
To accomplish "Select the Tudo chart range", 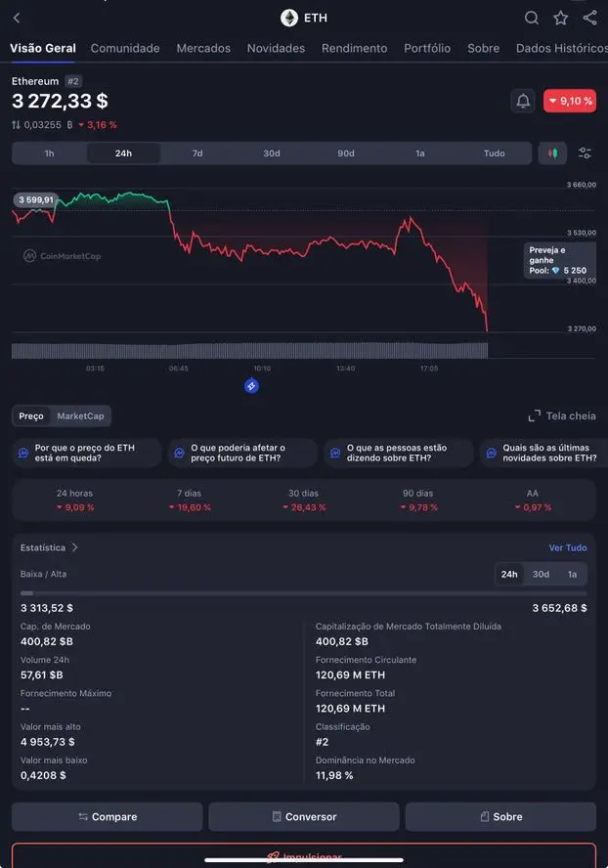I will click(x=494, y=153).
